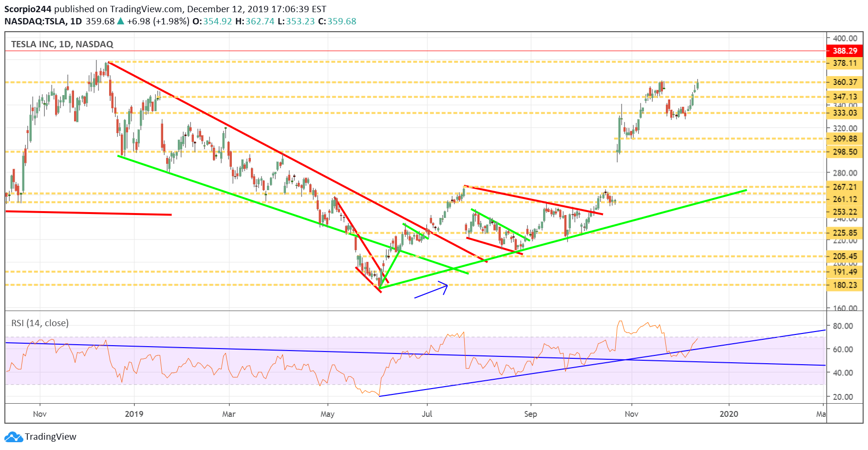Select the red 388.29 price label

pos(845,51)
